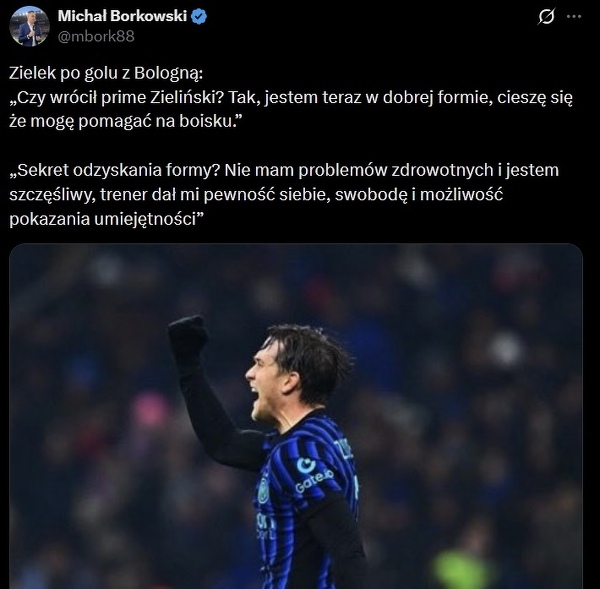Screen dimensions: 600x589
Task: Click the text 'że mogę pomagać na boisku.'
Action: click(126, 121)
